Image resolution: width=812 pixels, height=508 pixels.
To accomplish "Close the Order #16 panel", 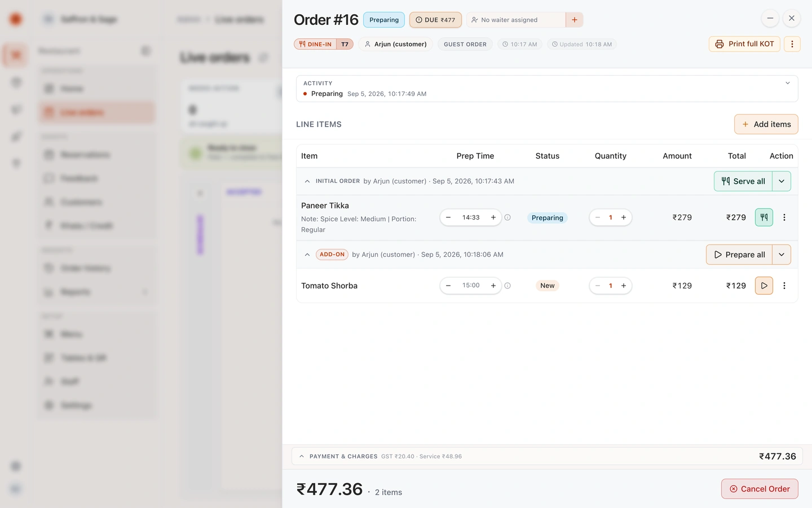I will point(792,18).
